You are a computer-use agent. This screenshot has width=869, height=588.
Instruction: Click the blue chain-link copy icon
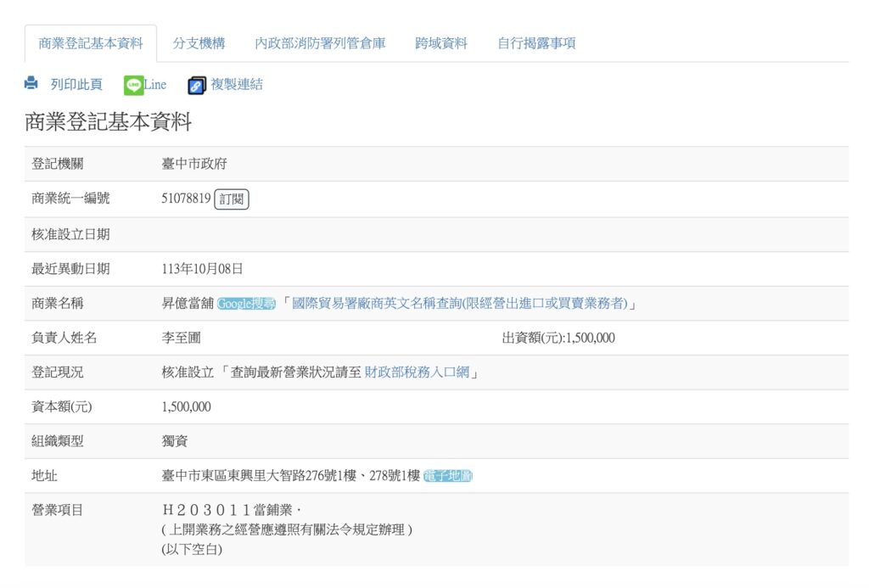(197, 84)
